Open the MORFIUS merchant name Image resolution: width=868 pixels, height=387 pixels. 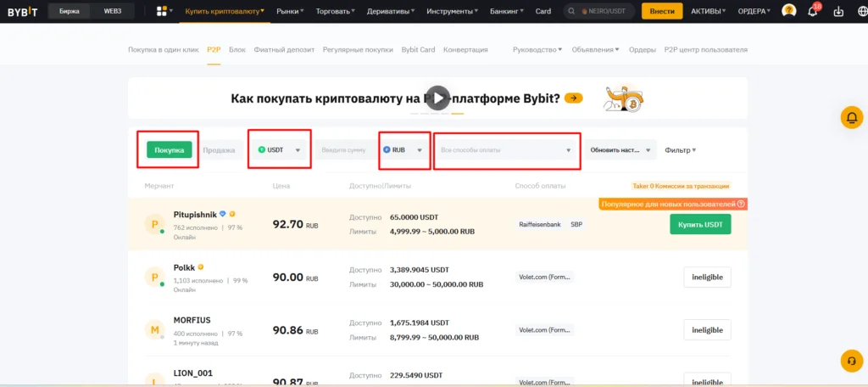pyautogui.click(x=192, y=320)
